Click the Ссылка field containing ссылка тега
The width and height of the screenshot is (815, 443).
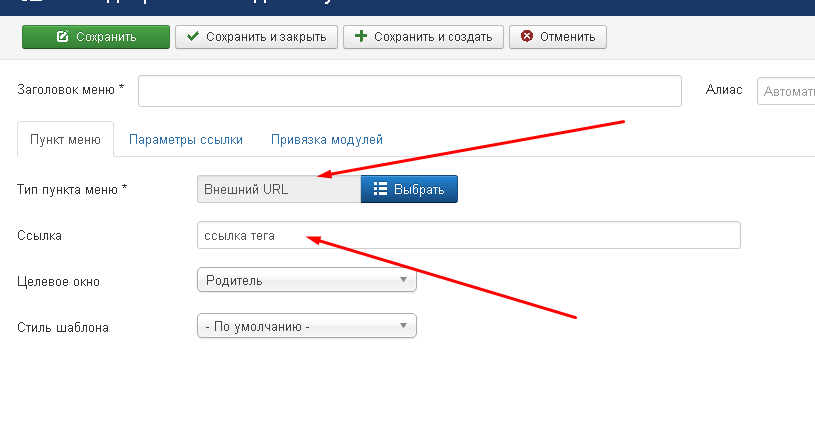[x=468, y=235]
